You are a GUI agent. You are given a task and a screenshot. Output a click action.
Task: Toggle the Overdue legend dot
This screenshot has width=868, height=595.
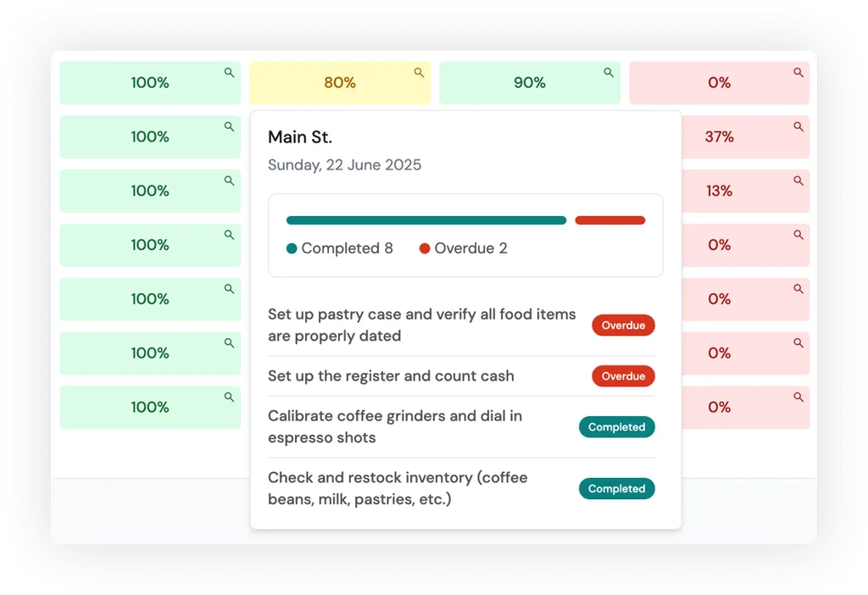[x=425, y=248]
